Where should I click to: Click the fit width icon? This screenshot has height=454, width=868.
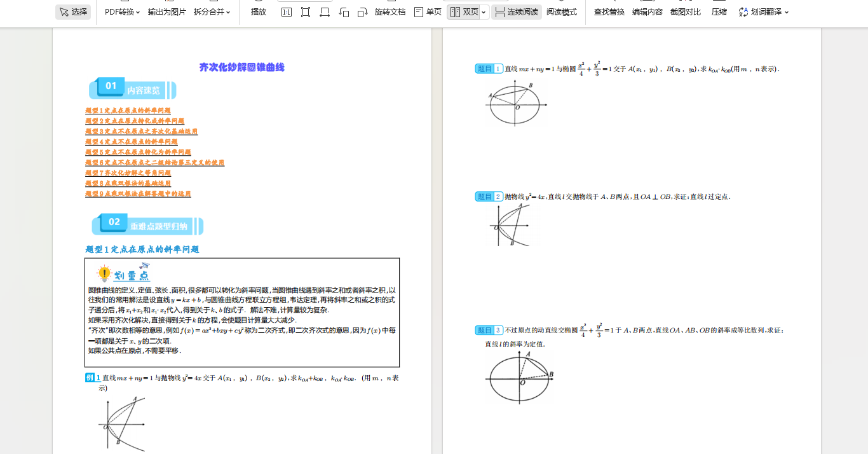point(325,12)
